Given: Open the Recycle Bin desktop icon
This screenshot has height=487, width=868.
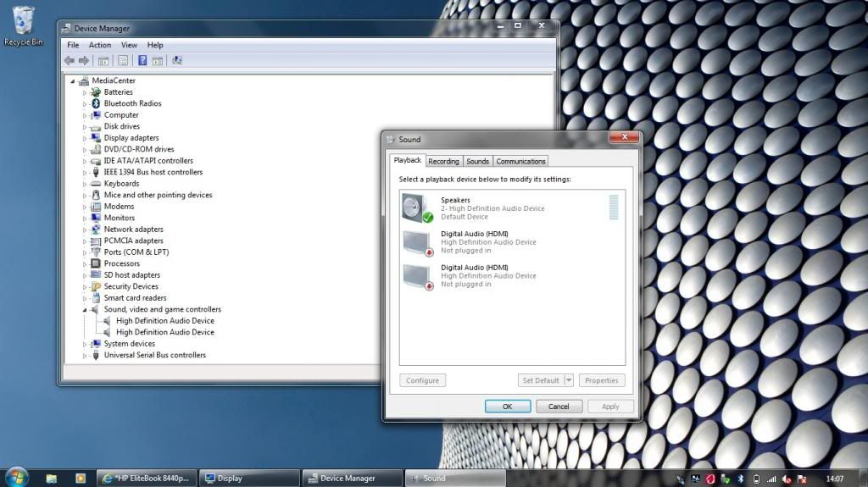Looking at the screenshot, I should click(23, 26).
